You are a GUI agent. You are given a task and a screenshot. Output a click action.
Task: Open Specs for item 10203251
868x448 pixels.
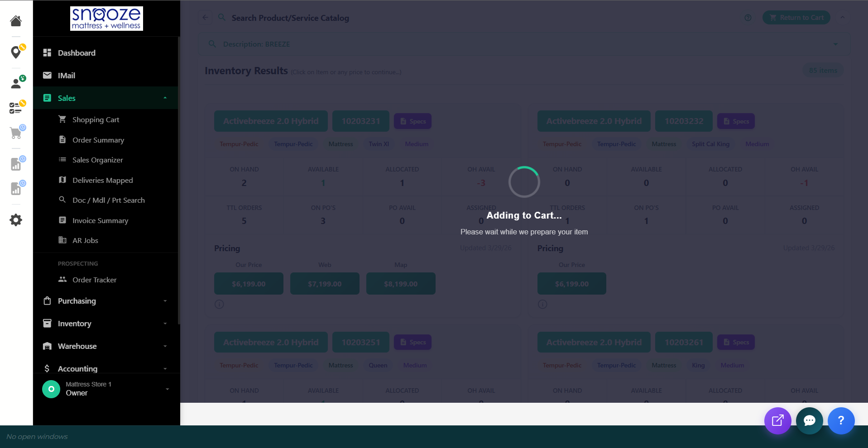tap(412, 342)
